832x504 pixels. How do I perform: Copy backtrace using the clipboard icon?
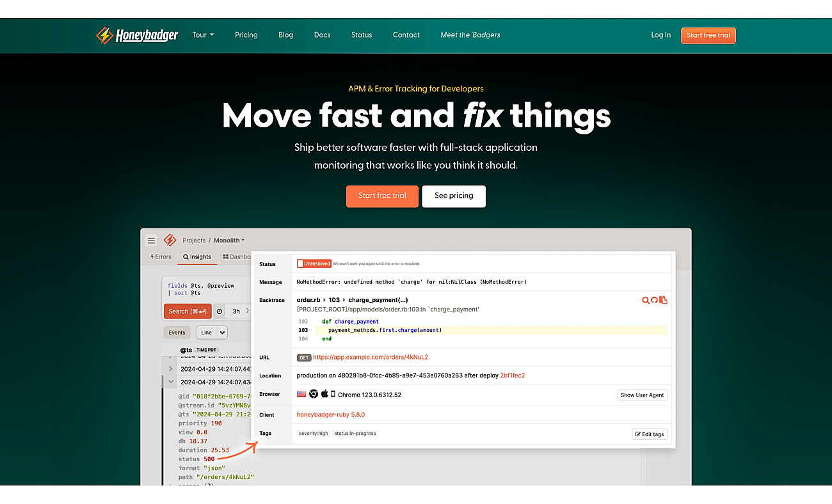coord(663,300)
